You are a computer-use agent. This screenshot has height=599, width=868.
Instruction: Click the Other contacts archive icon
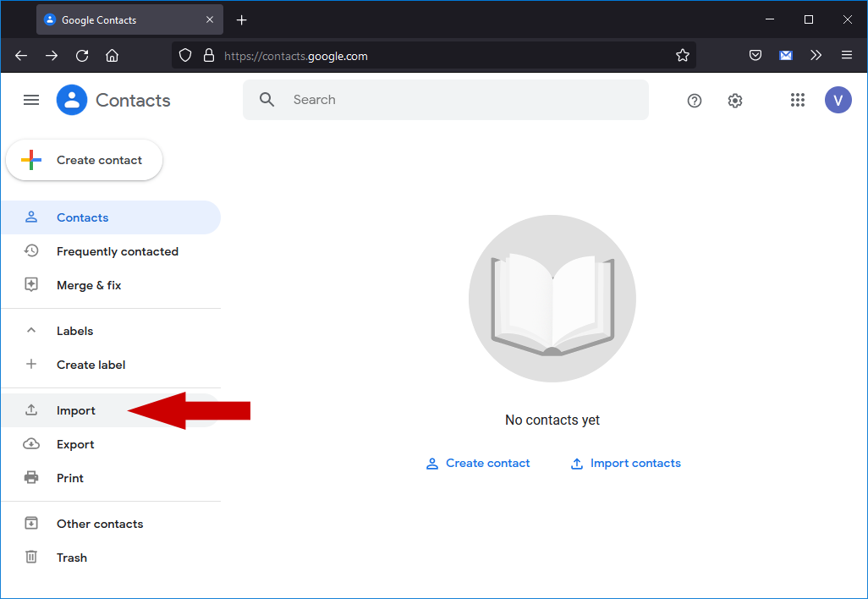click(x=31, y=523)
